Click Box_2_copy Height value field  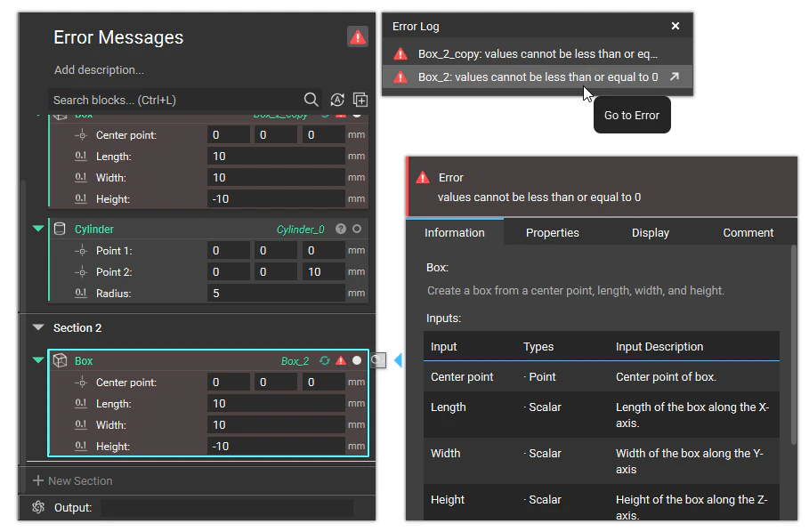pyautogui.click(x=276, y=199)
